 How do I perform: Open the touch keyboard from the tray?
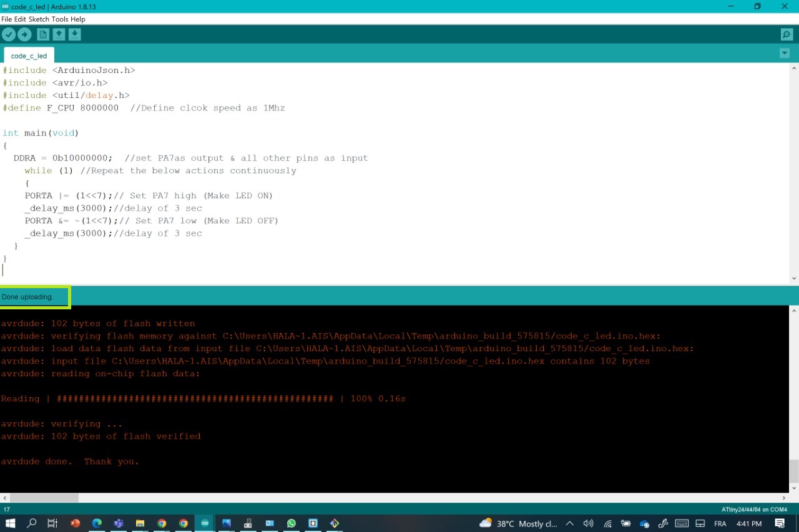(x=682, y=524)
